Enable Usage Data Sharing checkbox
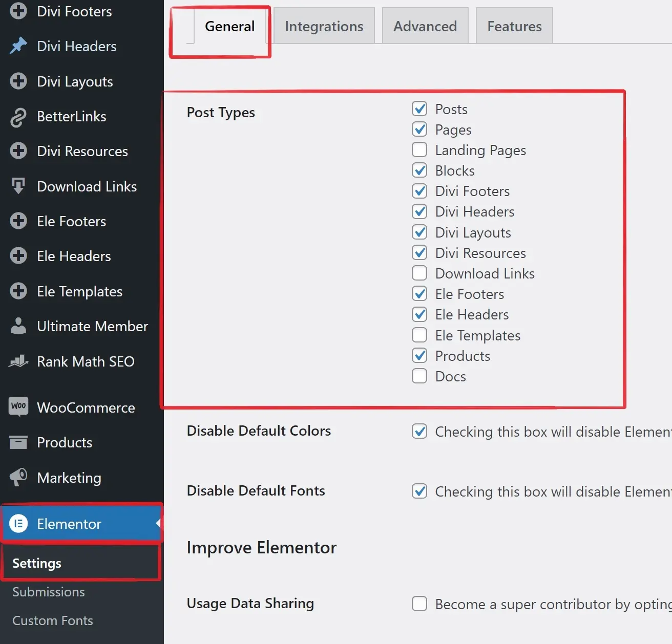The width and height of the screenshot is (672, 644). pos(419,604)
